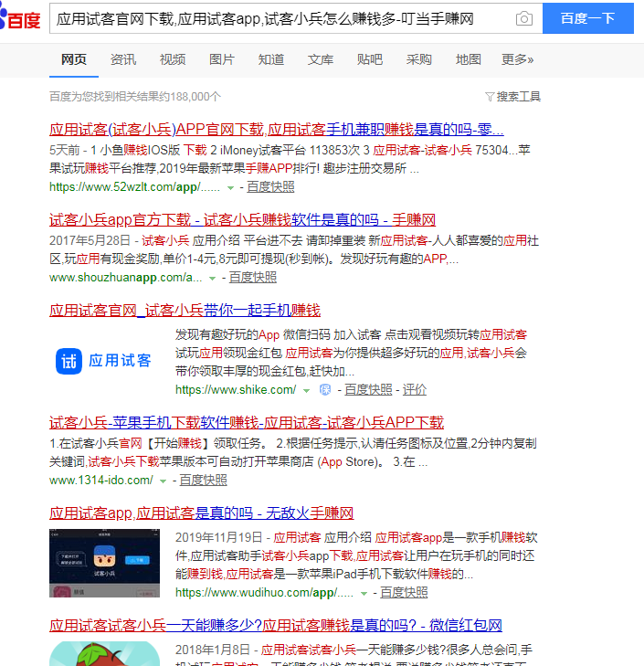Screen dimensions: 644x666
Task: Click 百度快照 for 52wzlt.com result
Action: tap(270, 187)
